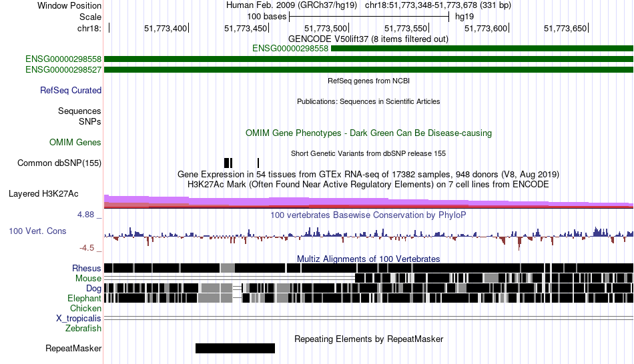
Task: Click the 51,773,650 ruler position
Action: 565,28
